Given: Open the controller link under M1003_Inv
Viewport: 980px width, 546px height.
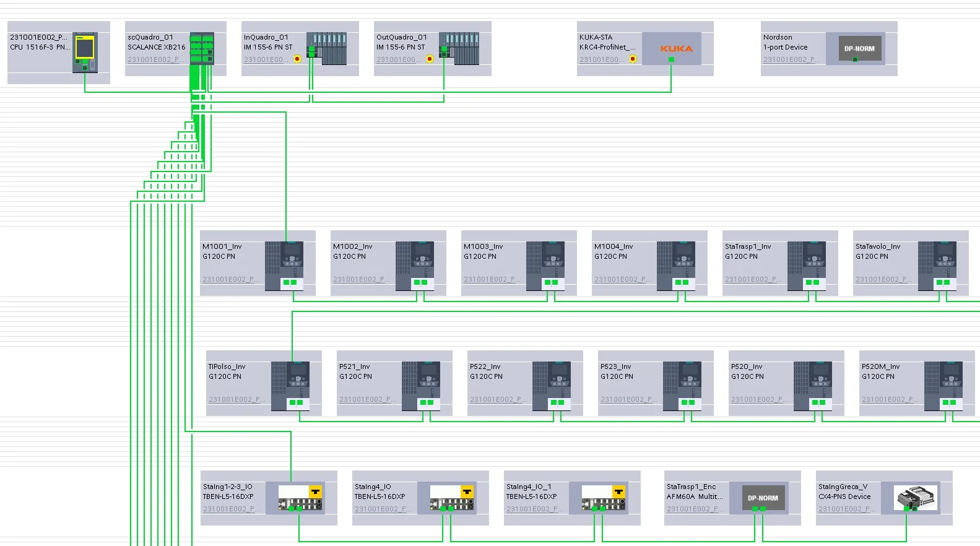Looking at the screenshot, I should [491, 279].
